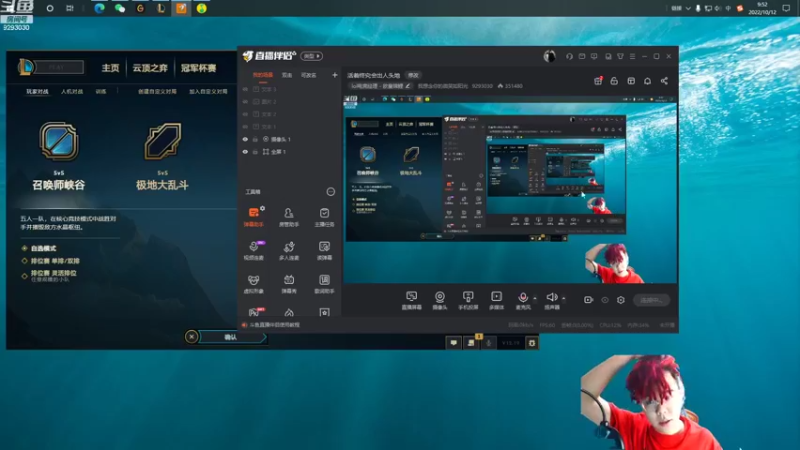Screen dimensions: 800x450
Task: Edit the room category pencil icon
Action: tap(408, 86)
